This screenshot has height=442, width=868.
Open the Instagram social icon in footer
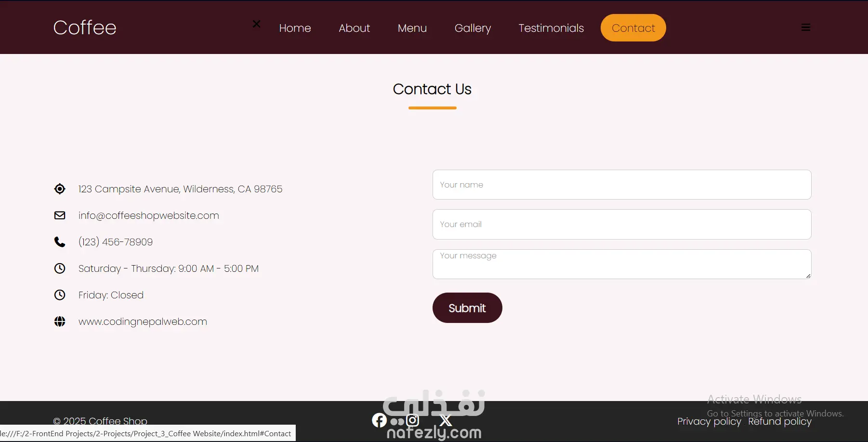click(x=412, y=420)
